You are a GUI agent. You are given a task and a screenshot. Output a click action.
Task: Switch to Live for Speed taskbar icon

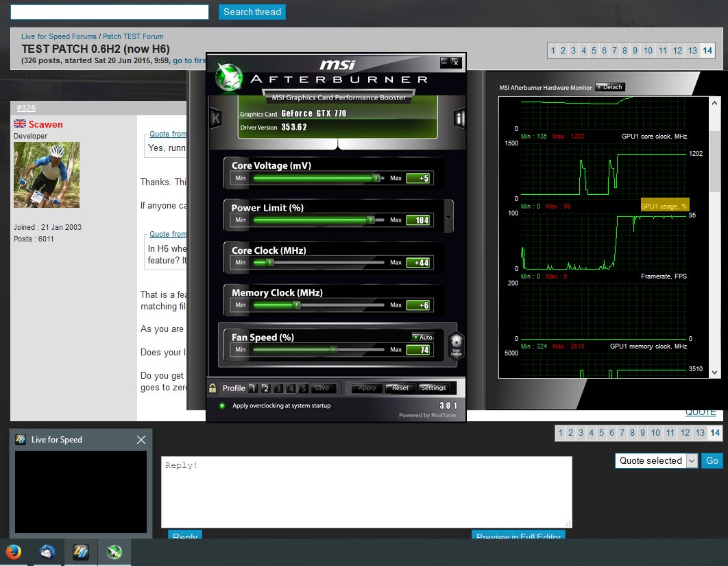81,552
